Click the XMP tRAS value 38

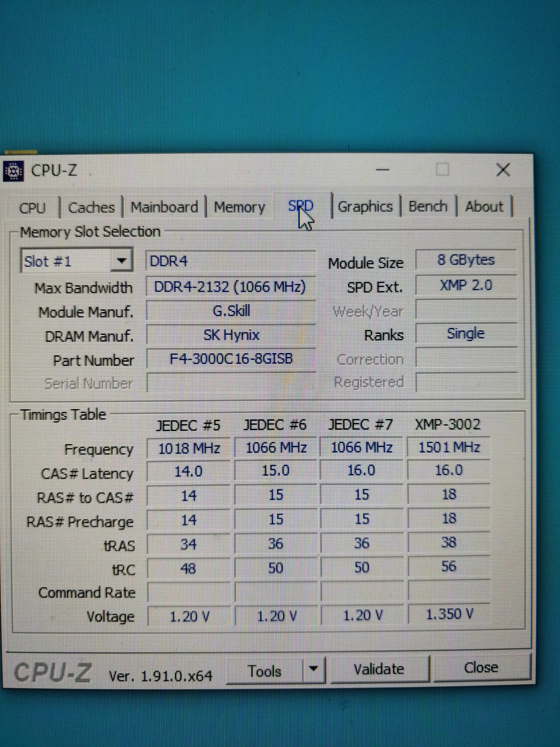click(x=449, y=542)
